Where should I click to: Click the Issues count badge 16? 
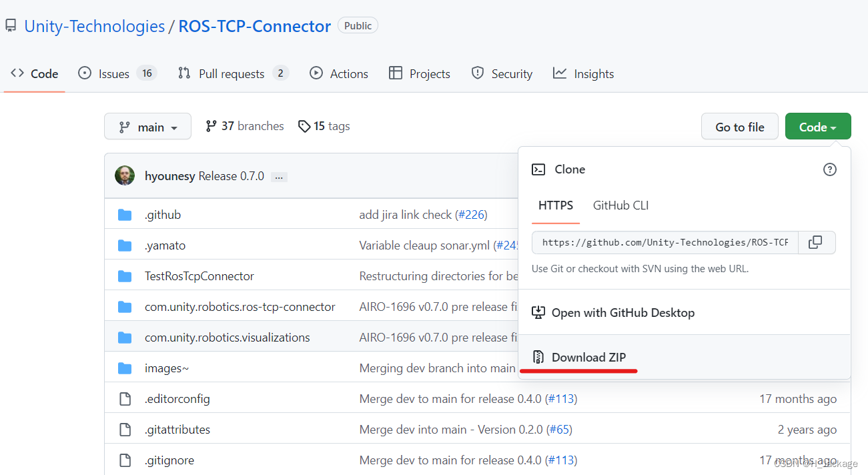click(x=147, y=73)
